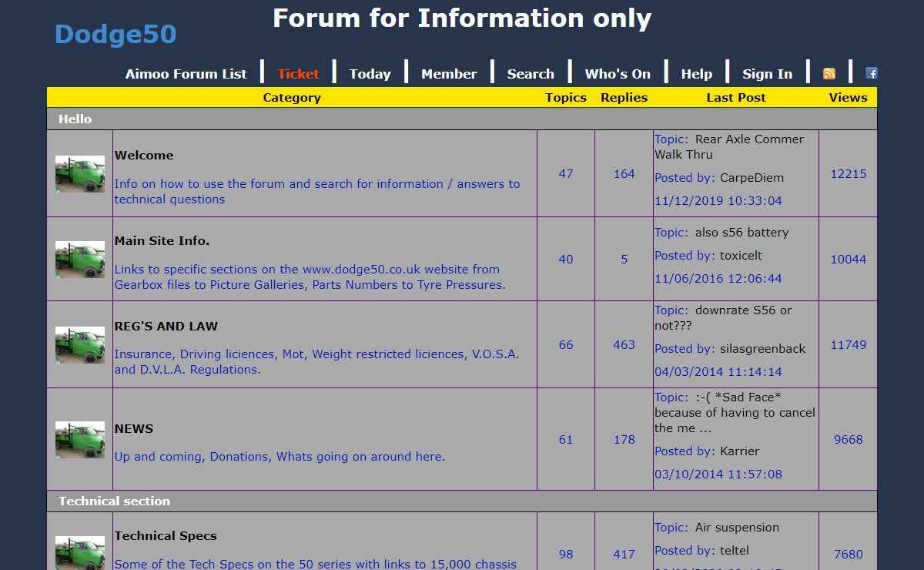The width and height of the screenshot is (924, 570).
Task: Open last post topic downrate S56 or not???
Action: pyautogui.click(x=723, y=317)
